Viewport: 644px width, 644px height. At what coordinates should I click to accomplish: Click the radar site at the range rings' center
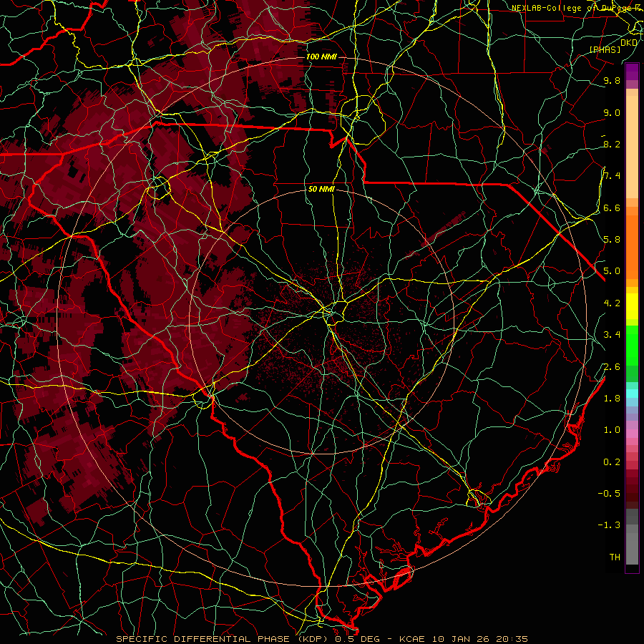[322, 321]
